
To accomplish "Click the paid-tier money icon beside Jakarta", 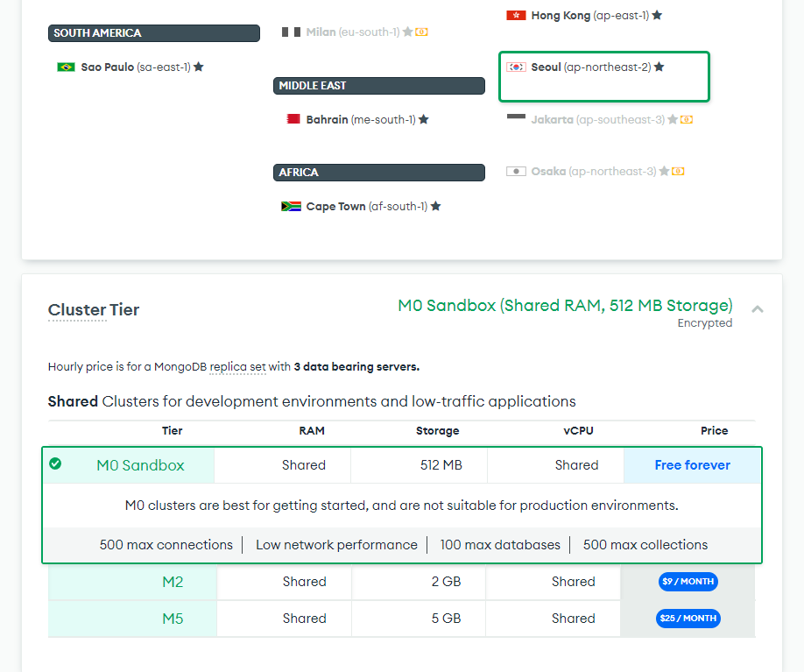I will 687,119.
